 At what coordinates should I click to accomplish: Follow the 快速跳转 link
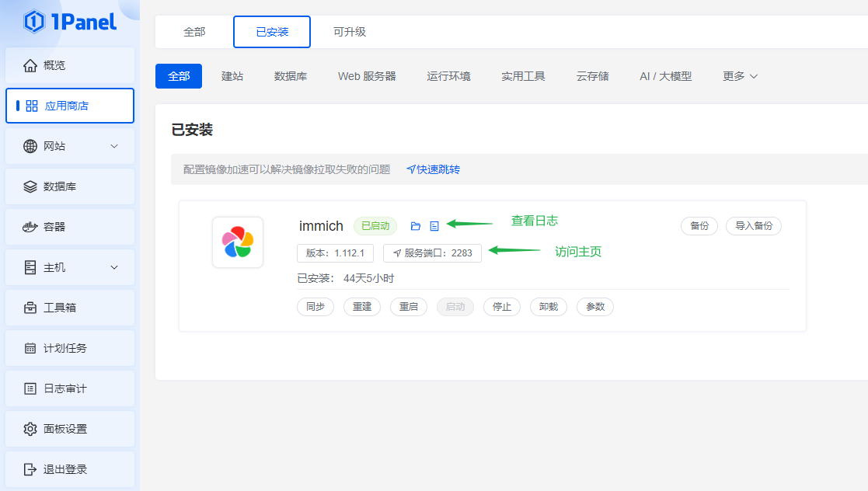coord(434,169)
